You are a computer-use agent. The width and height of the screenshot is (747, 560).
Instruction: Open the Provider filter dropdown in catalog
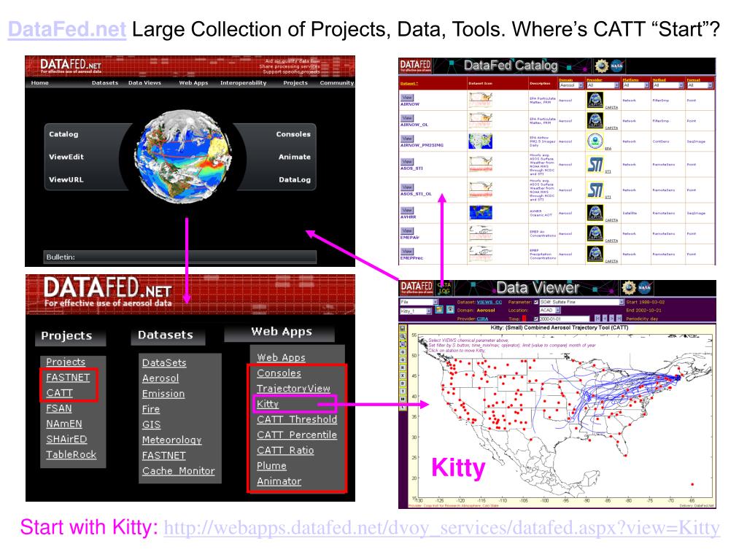click(x=603, y=85)
